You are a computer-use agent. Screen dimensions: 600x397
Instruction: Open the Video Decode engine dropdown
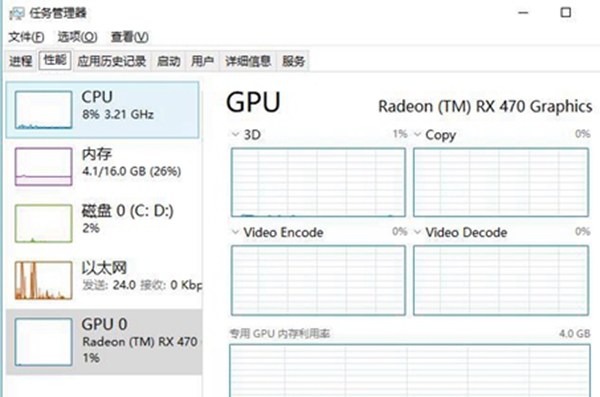click(417, 232)
